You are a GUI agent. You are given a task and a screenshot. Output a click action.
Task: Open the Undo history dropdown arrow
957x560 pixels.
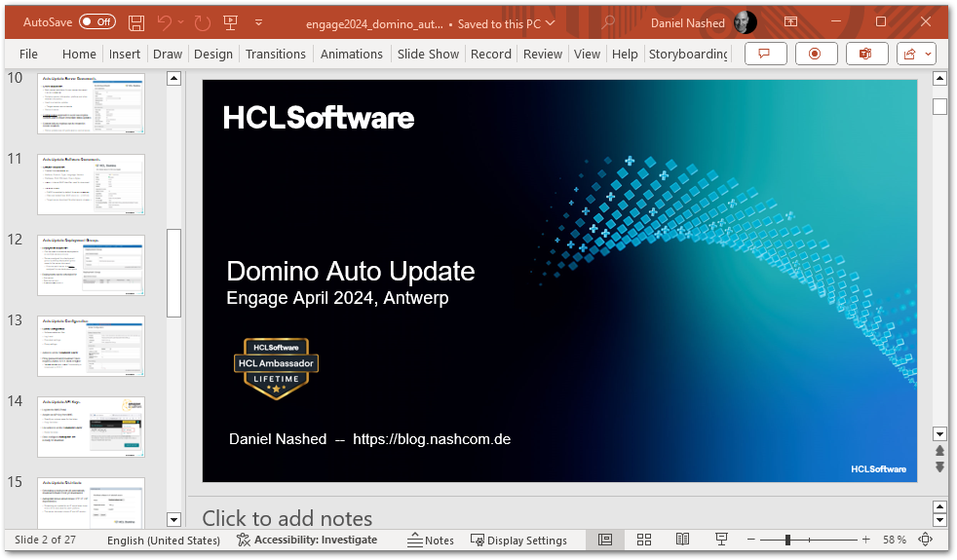[x=180, y=22]
